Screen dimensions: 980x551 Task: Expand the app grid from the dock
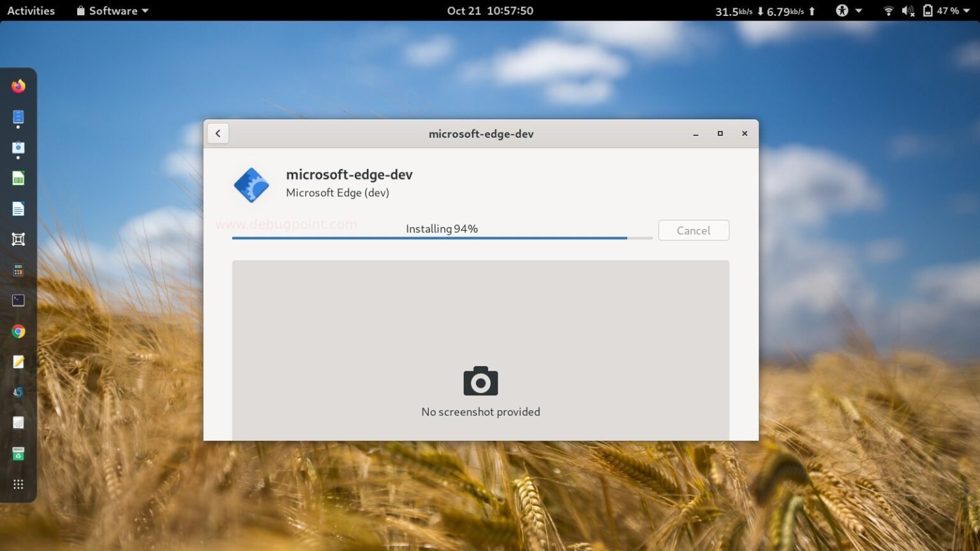18,484
